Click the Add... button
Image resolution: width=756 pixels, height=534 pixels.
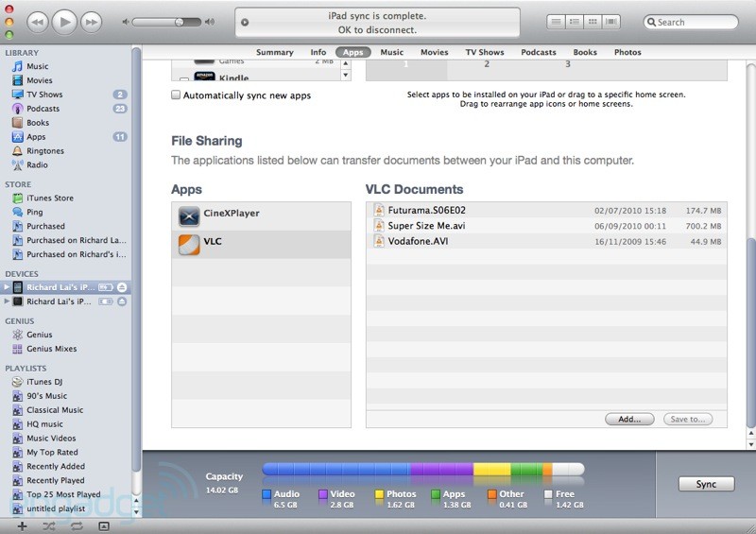click(x=629, y=420)
